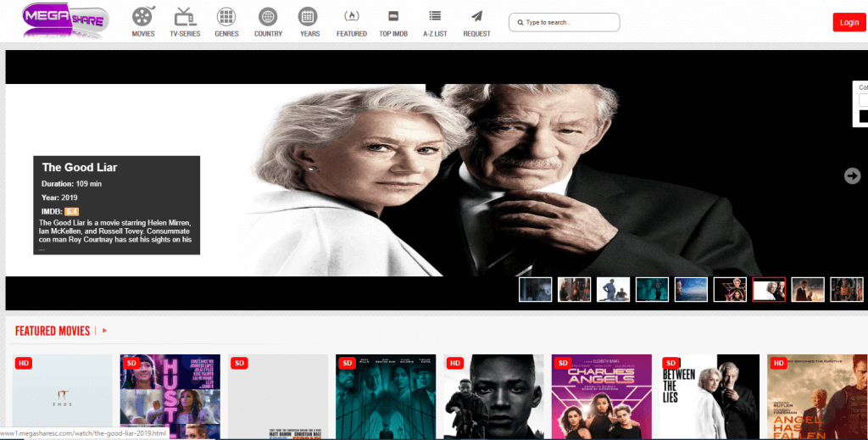The image size is (868, 440).
Task: Click the small arrow beside Featured Movies
Action: (x=104, y=331)
